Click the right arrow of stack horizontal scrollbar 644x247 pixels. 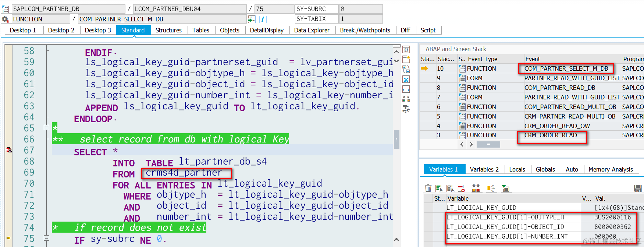[x=471, y=144]
